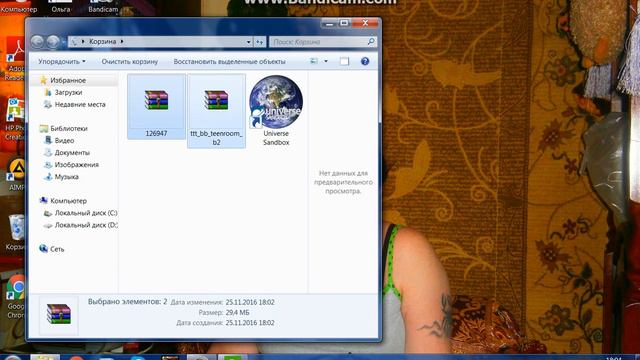Click the star icon beside Избранное
This screenshot has width=640, height=360.
43,80
